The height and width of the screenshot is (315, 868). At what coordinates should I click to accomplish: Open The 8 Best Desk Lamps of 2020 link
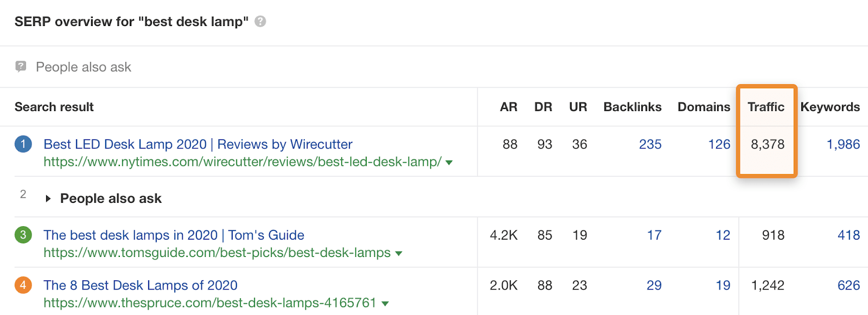pyautogui.click(x=141, y=285)
